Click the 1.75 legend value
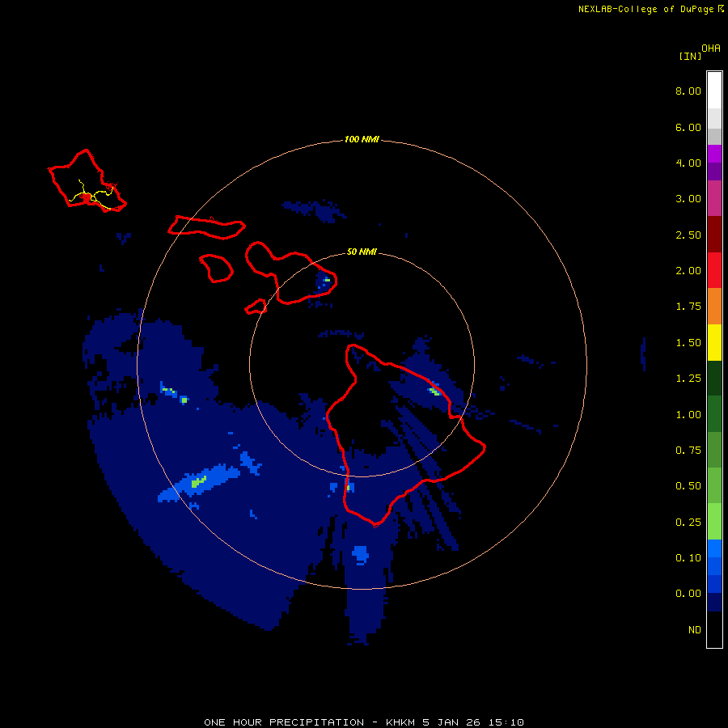Image resolution: width=728 pixels, height=728 pixels. pyautogui.click(x=688, y=307)
